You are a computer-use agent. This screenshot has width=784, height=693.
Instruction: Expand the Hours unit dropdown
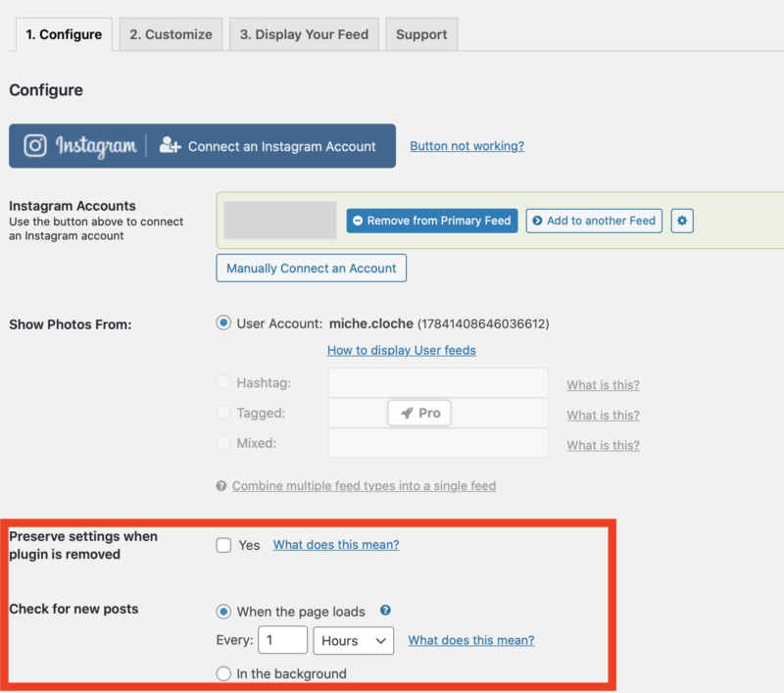(354, 640)
